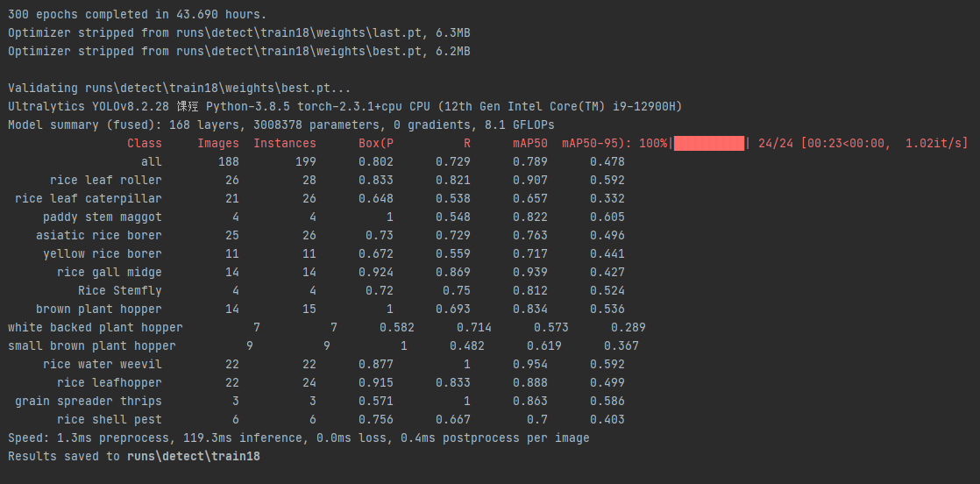980x484 pixels.
Task: Click the "mAP50-95)" column header
Action: pos(596,143)
